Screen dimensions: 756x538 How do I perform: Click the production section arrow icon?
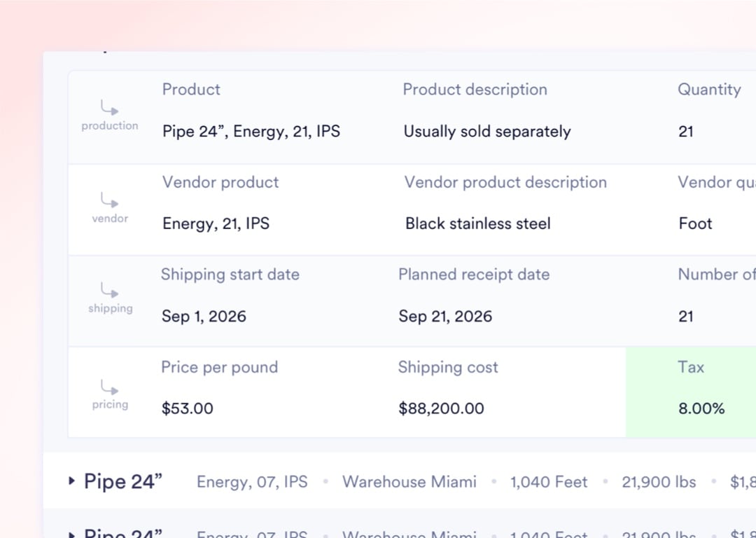click(x=109, y=108)
